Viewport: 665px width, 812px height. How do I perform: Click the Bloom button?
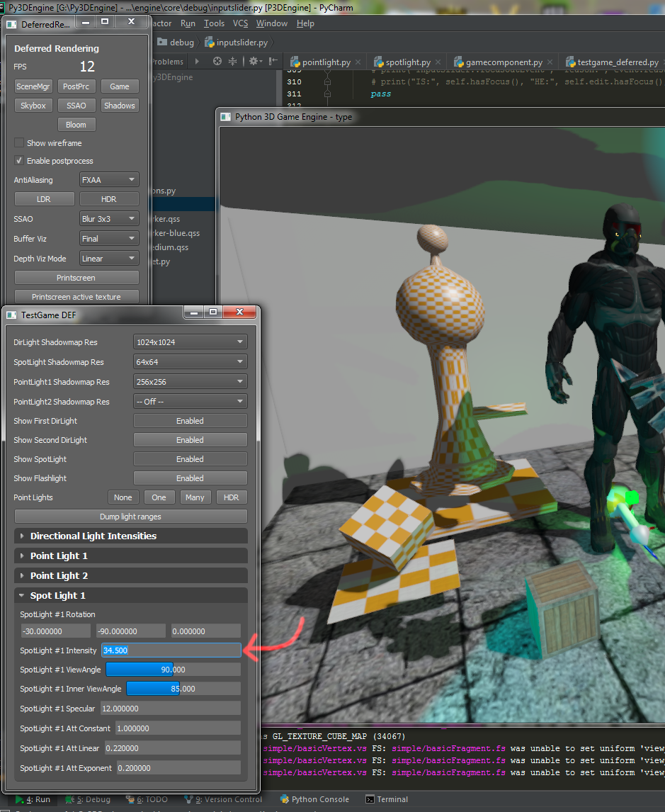pos(76,125)
